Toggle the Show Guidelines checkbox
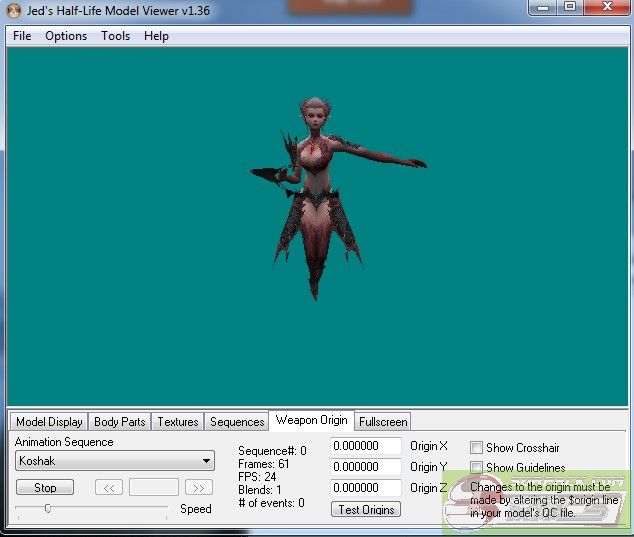The image size is (634, 537). 477,468
